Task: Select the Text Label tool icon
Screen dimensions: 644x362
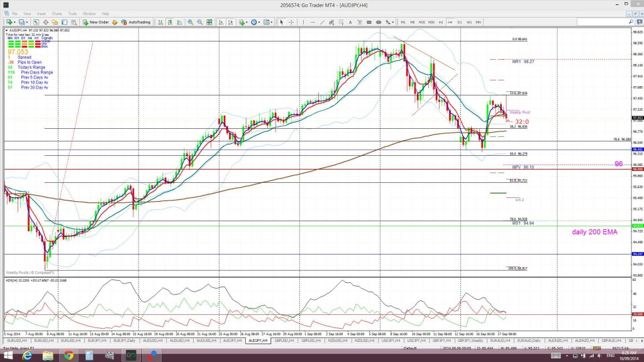Action: [360, 22]
